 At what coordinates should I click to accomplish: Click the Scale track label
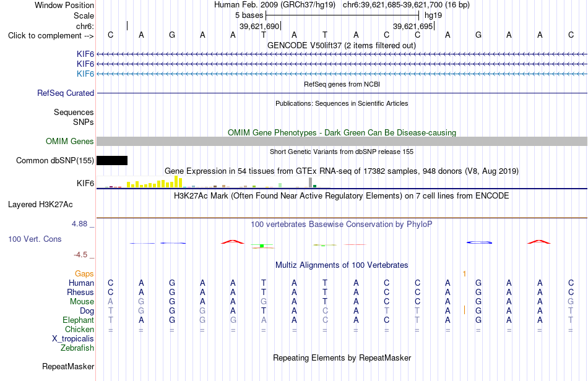click(x=84, y=15)
